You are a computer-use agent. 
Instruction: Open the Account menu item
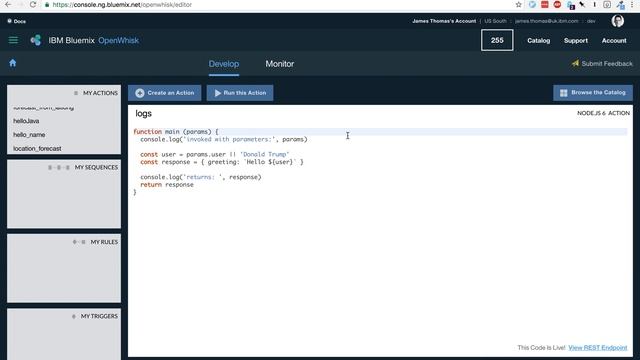pyautogui.click(x=614, y=40)
